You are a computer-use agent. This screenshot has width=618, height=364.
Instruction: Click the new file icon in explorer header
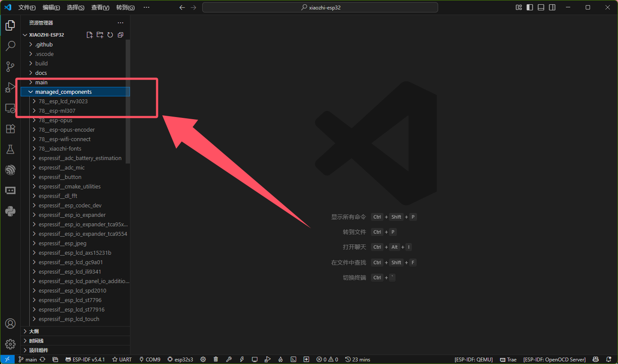[x=90, y=35]
